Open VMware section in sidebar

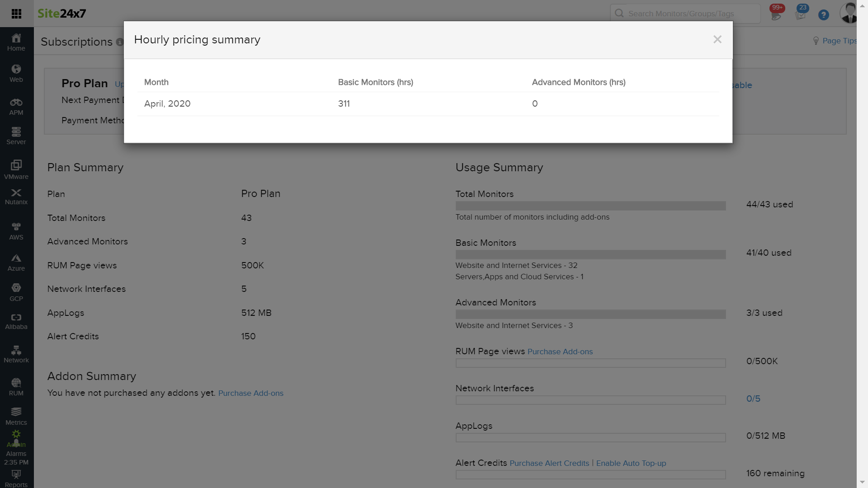click(x=16, y=170)
